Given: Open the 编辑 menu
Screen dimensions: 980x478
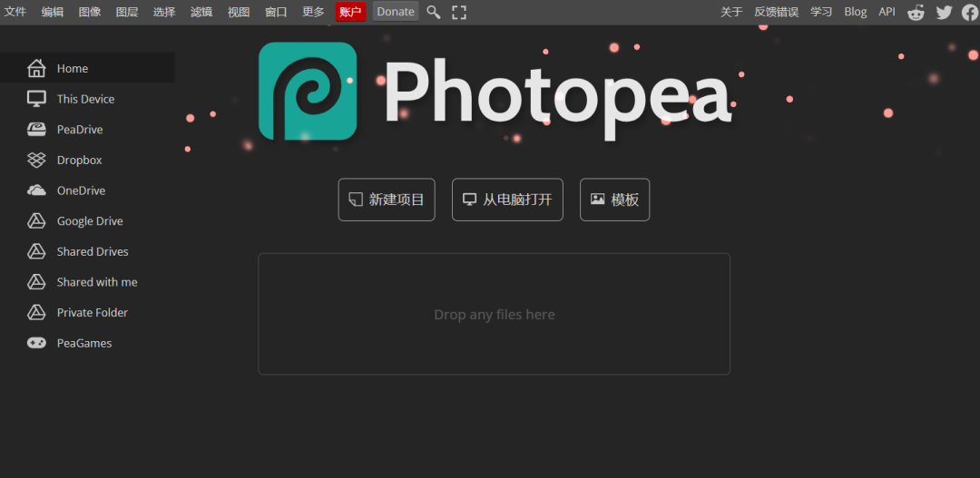Looking at the screenshot, I should [x=53, y=12].
